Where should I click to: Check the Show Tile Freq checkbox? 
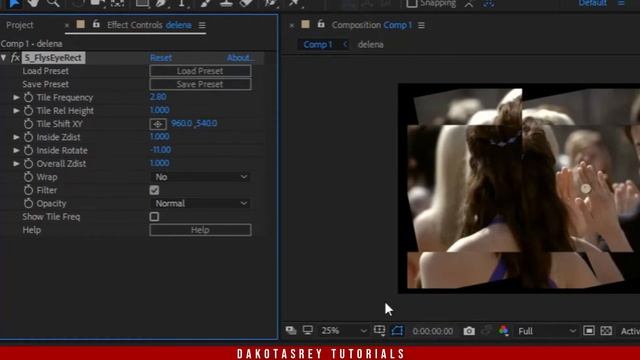[x=154, y=217]
